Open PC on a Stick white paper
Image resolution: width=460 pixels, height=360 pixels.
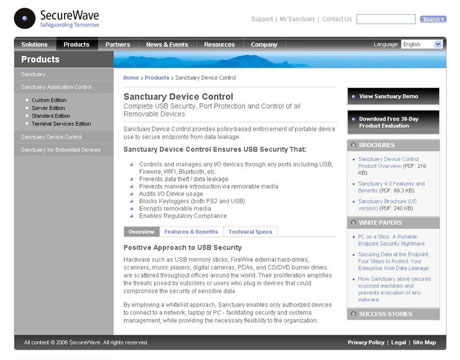[391, 240]
